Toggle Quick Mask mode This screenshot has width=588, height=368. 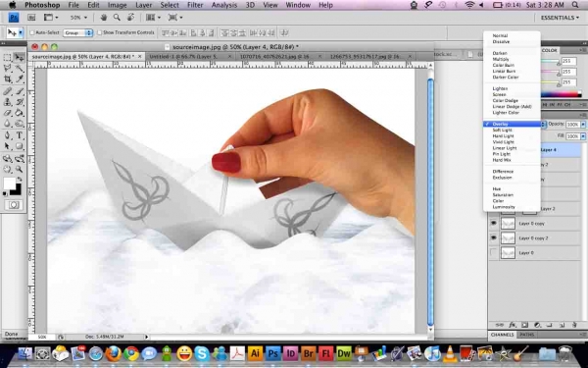[x=14, y=205]
